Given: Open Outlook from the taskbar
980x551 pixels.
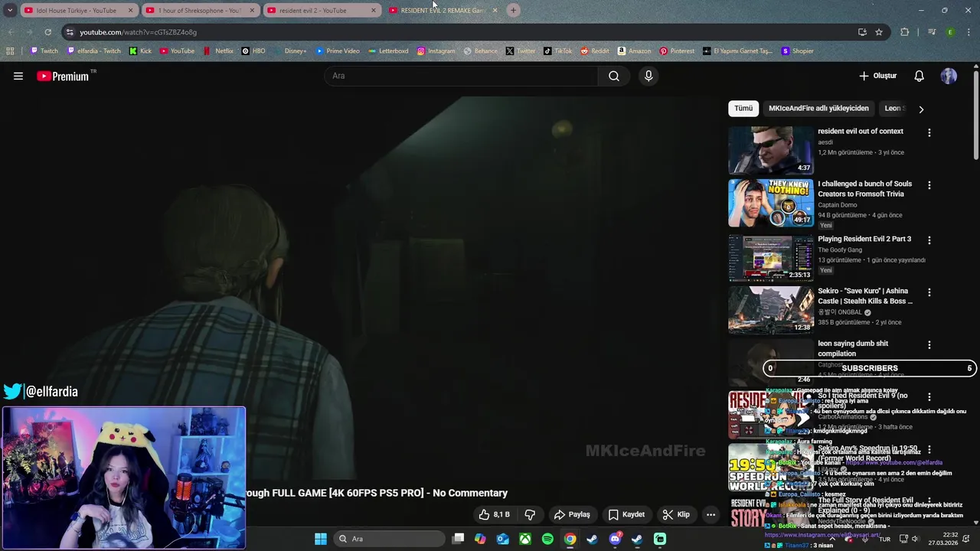Looking at the screenshot, I should [x=503, y=539].
